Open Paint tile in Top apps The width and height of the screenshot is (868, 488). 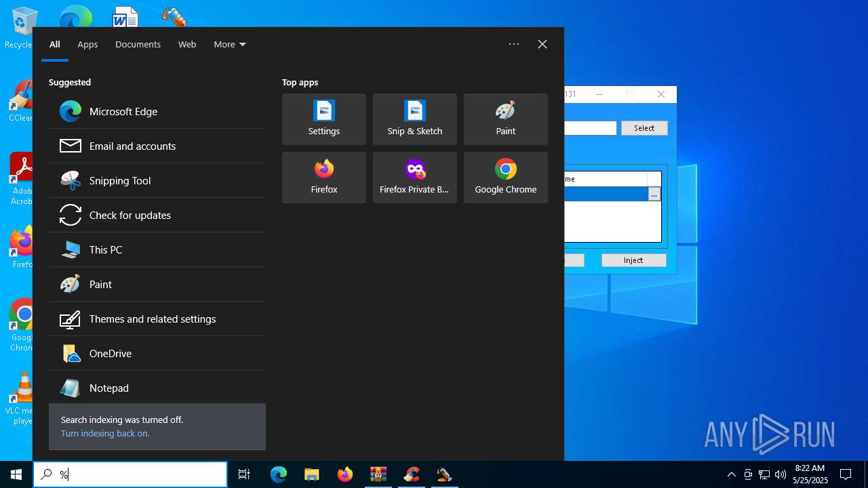click(x=506, y=119)
